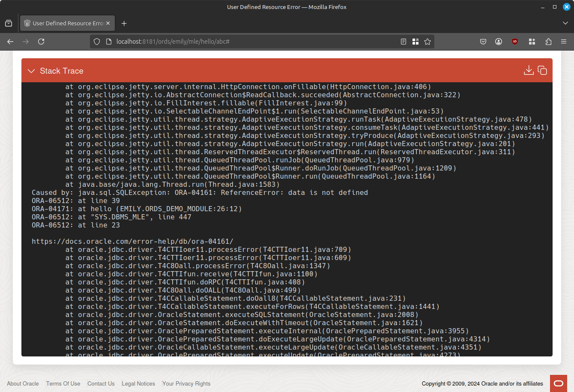This screenshot has height=392, width=574.
Task: Copy the stack trace to clipboard
Action: point(542,70)
